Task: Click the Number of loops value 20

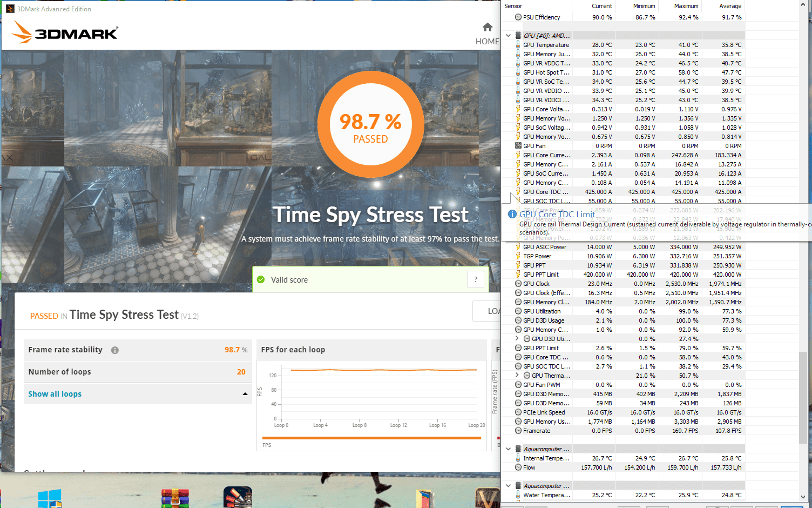Action: (241, 372)
